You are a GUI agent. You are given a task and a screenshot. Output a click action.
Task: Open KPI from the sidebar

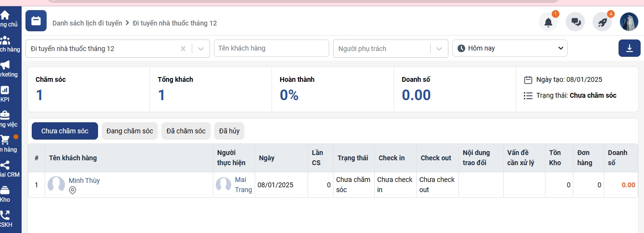[x=5, y=93]
